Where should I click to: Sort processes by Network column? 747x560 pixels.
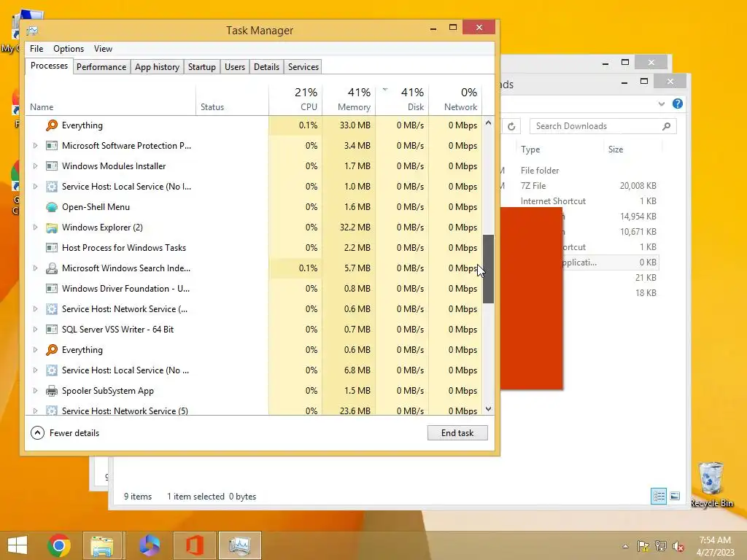point(455,99)
